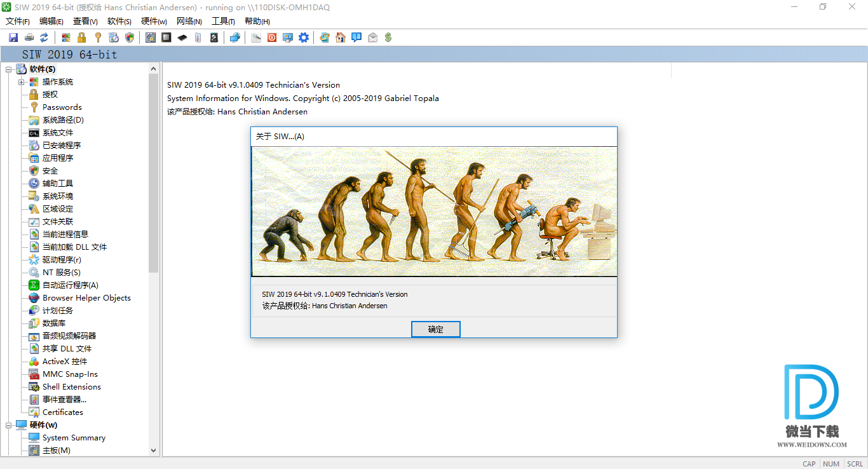Click the Installed Programs disc icon in toolbar
This screenshot has height=469, width=868.
(114, 37)
